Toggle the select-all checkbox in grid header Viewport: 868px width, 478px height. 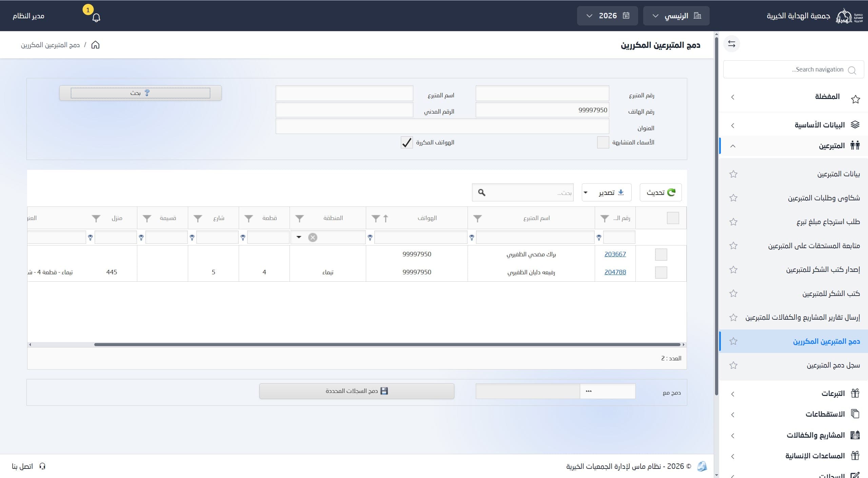click(x=673, y=218)
